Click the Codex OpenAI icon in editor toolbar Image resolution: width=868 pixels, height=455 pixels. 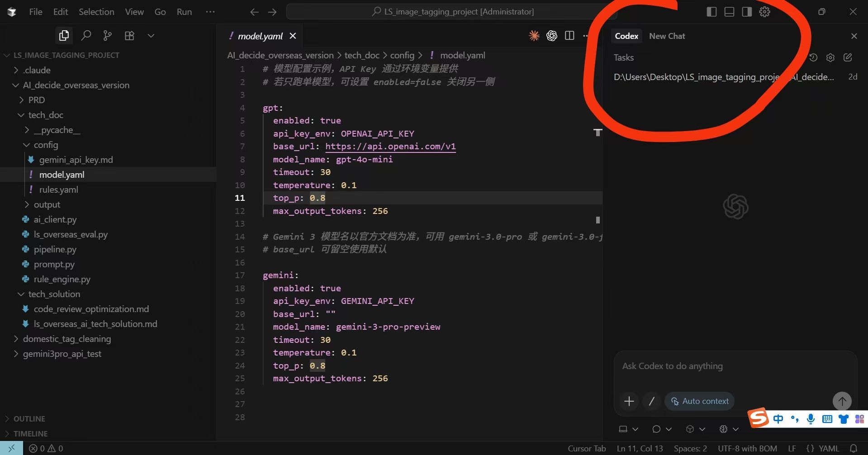click(552, 36)
